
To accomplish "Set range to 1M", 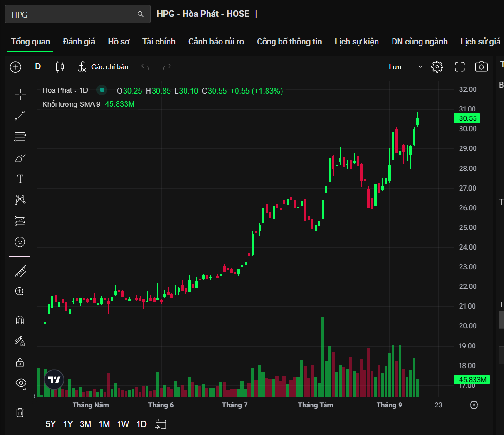I will [x=104, y=424].
